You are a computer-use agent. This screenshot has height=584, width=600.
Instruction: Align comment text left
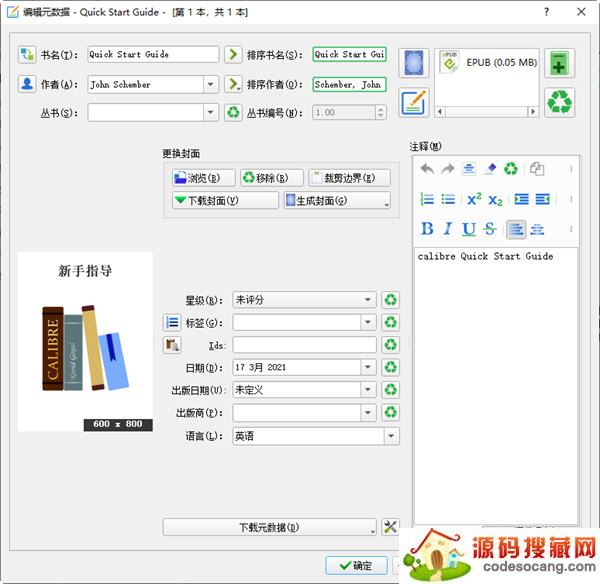(516, 230)
